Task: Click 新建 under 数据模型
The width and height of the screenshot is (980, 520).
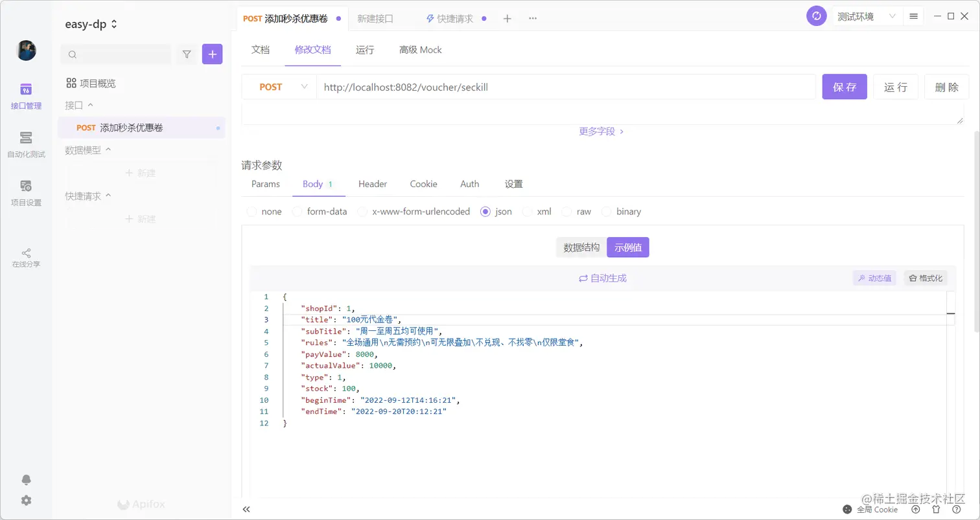Action: [x=141, y=173]
